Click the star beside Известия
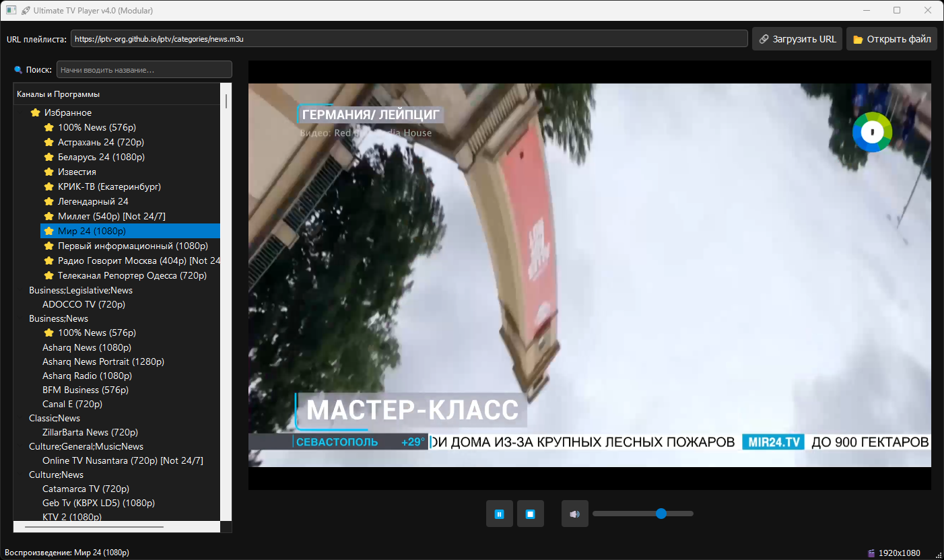Screen dimensions: 944x560 pos(48,172)
